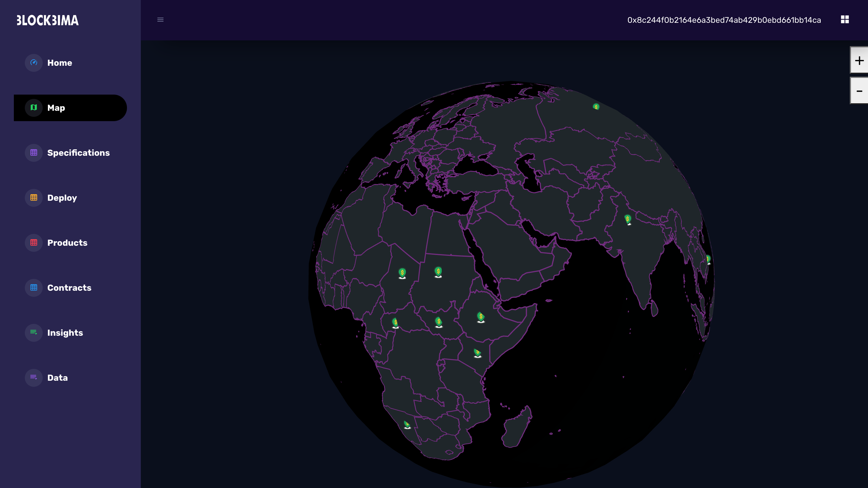Click the hamburger menu icon
Screen dimensions: 868x488
(160, 20)
